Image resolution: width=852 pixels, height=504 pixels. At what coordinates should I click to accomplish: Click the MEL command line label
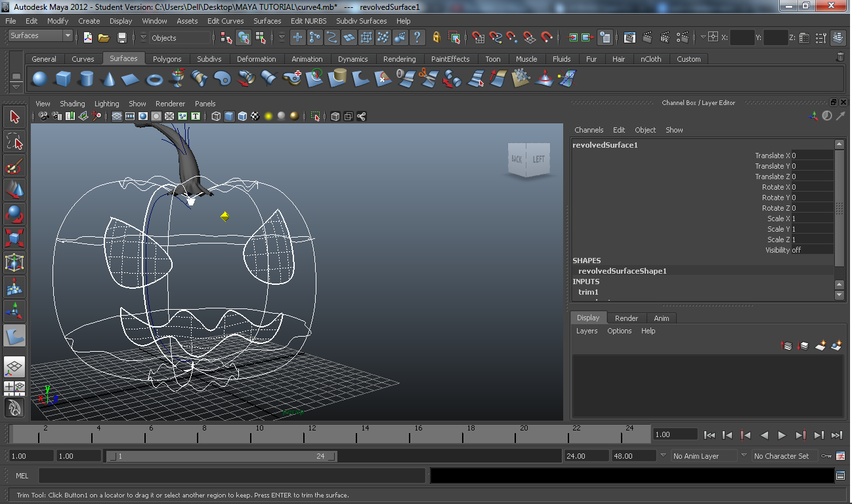(22, 476)
